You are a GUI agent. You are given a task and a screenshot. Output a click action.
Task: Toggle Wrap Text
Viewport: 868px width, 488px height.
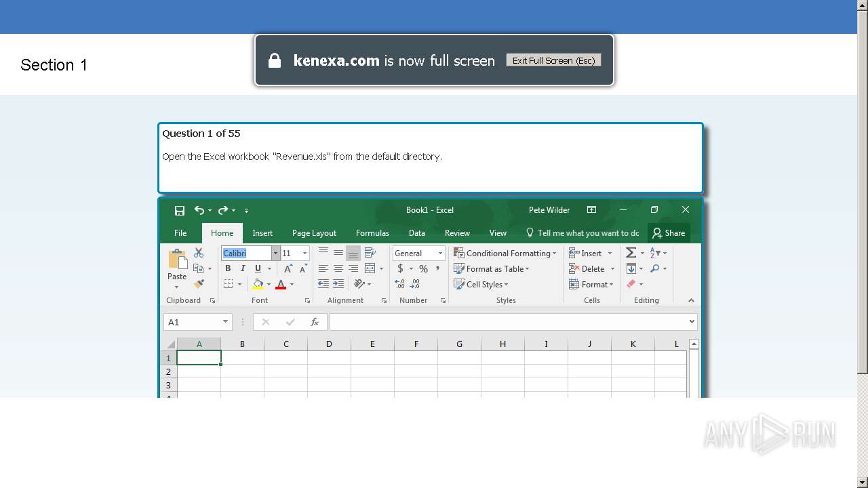[x=370, y=253]
